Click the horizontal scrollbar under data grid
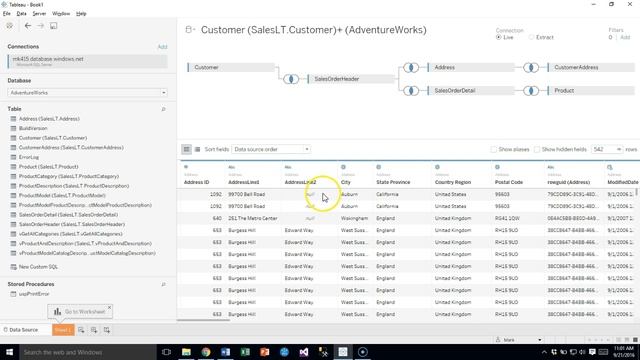640x360 pixels. (203, 320)
